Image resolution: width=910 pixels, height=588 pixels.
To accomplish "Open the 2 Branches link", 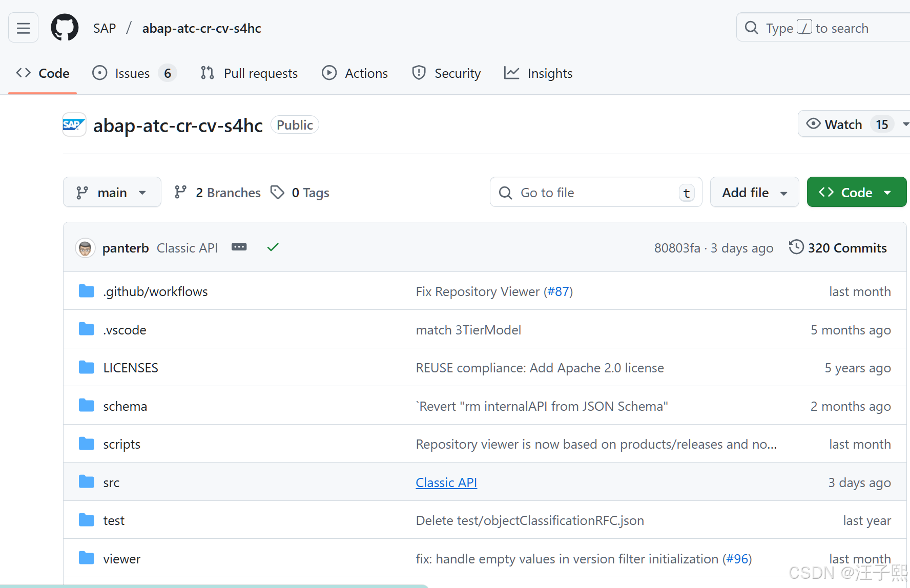I will [217, 193].
